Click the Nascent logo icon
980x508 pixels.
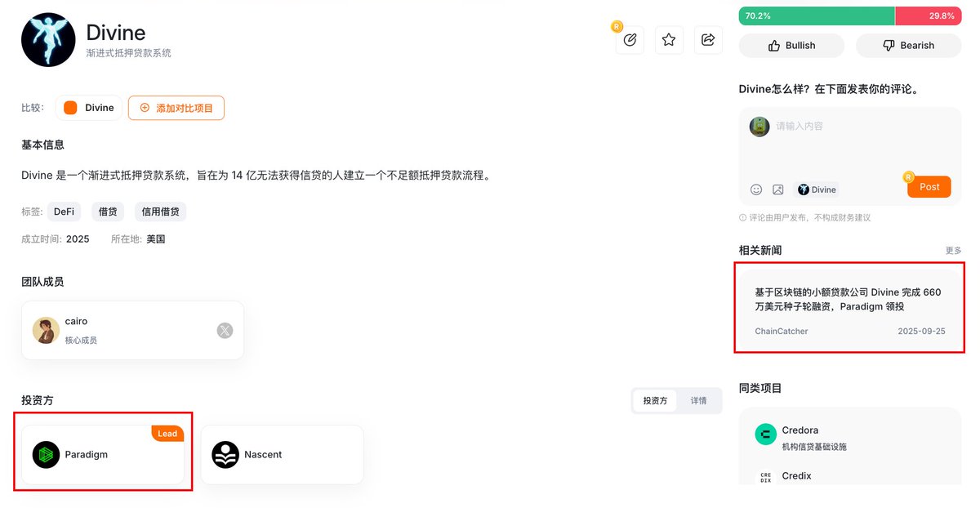click(x=225, y=454)
